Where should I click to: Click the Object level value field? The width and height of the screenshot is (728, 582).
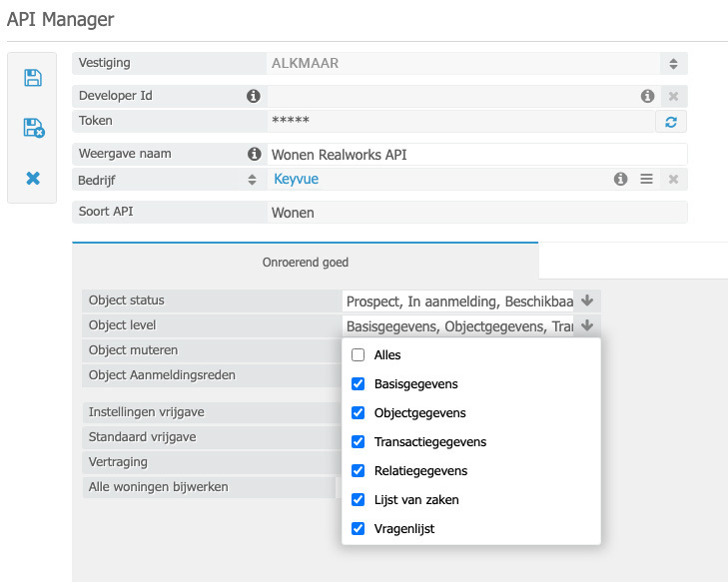(x=457, y=325)
